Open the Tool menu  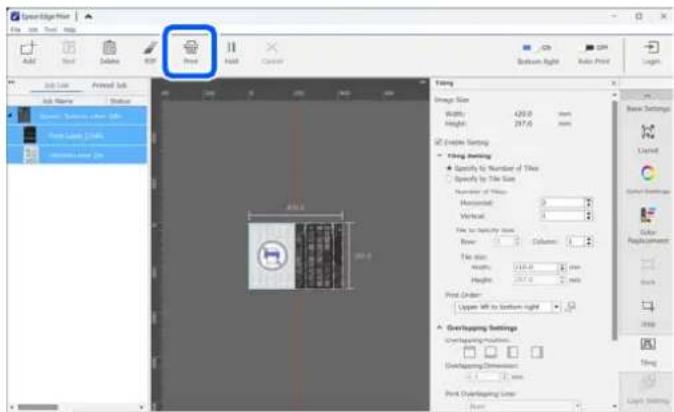[50, 29]
